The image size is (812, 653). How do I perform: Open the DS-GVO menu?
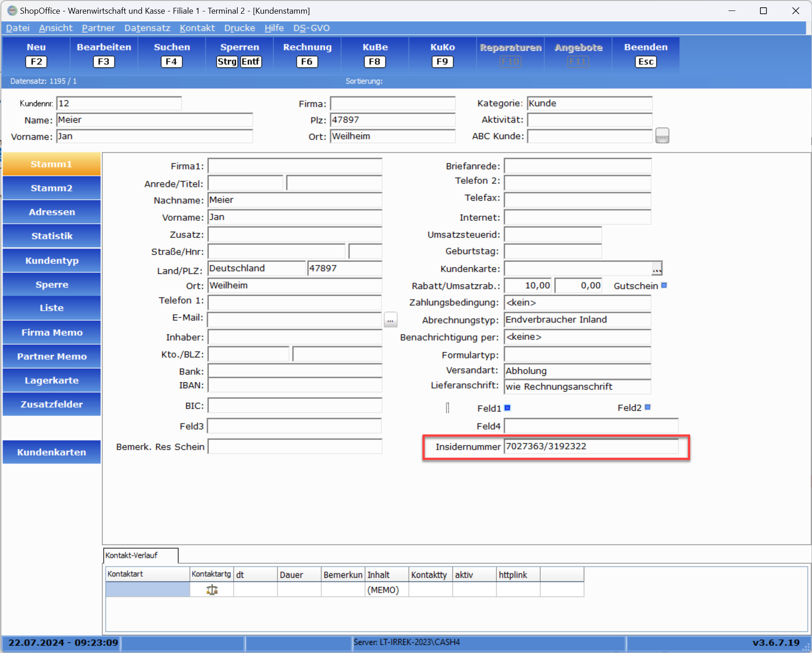pyautogui.click(x=312, y=28)
